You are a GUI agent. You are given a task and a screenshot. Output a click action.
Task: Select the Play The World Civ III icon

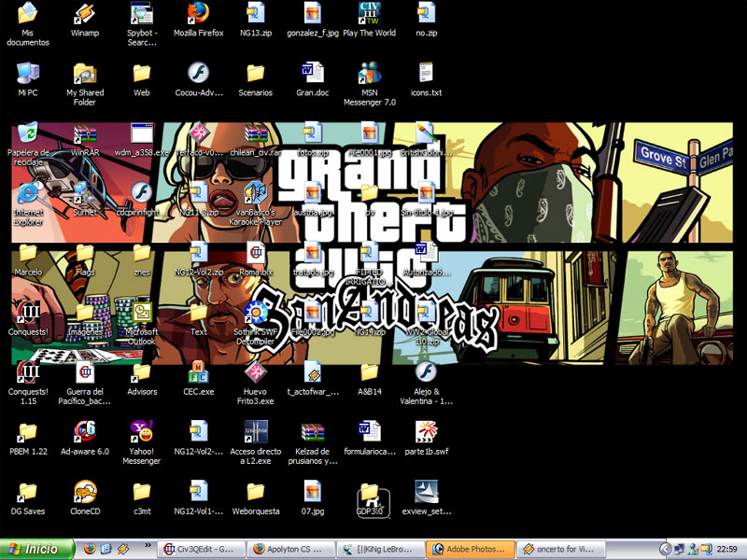pyautogui.click(x=370, y=13)
